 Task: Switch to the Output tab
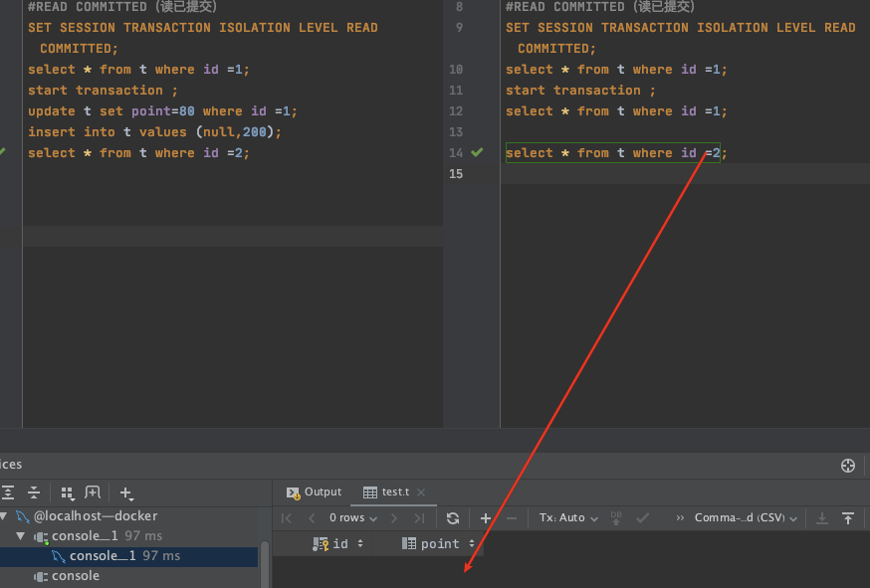(x=314, y=492)
